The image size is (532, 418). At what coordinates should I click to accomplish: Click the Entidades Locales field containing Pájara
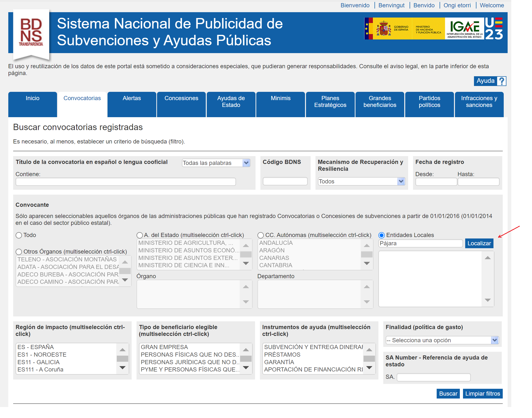[421, 244]
